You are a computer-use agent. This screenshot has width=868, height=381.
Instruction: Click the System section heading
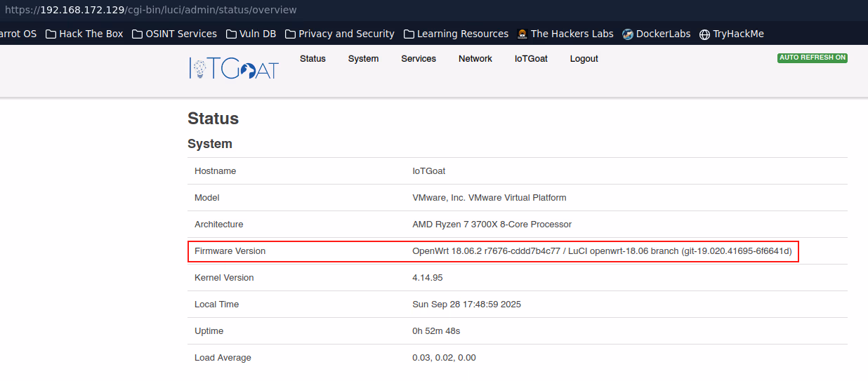210,144
